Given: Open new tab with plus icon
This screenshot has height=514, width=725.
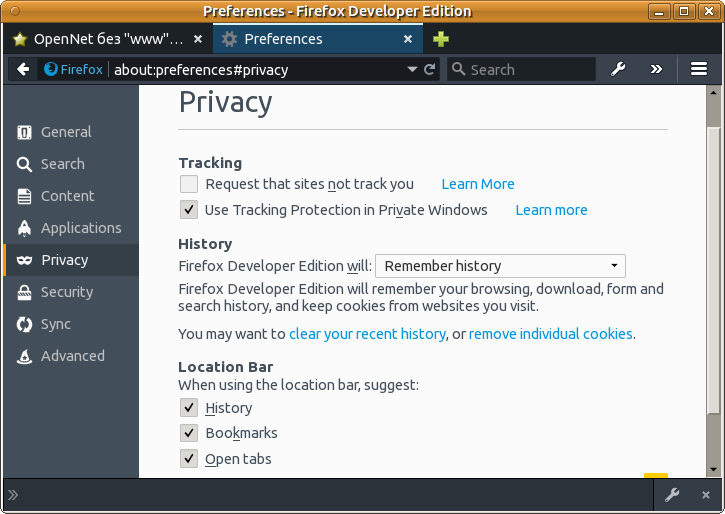Looking at the screenshot, I should click(x=441, y=39).
